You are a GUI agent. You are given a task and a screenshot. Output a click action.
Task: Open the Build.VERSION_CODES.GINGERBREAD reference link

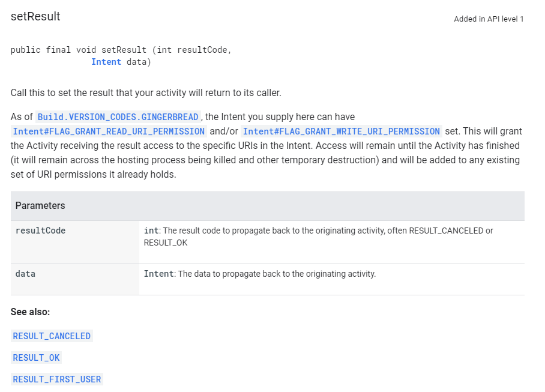118,117
